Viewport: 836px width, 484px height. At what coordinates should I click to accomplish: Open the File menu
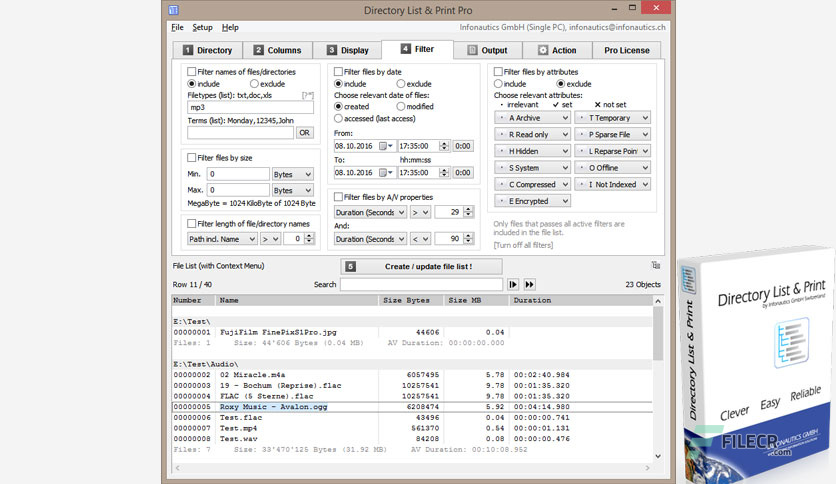[x=178, y=27]
